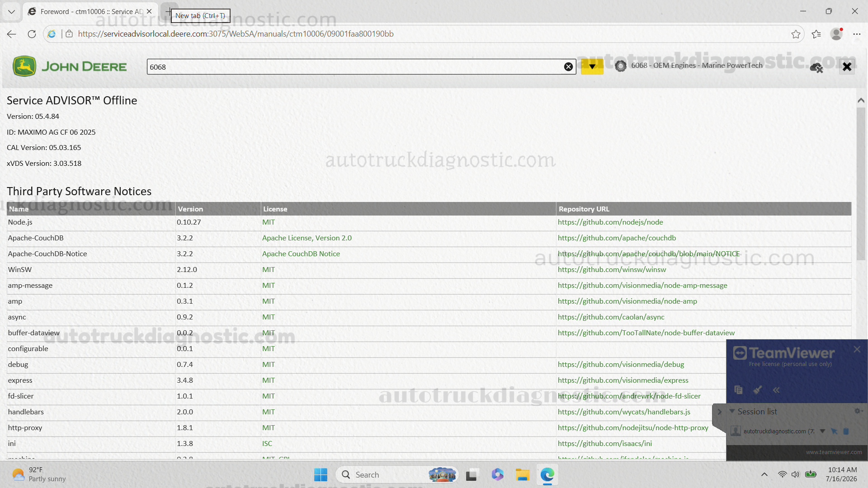Show hidden system tray icons
The height and width of the screenshot is (488, 868).
pyautogui.click(x=764, y=474)
